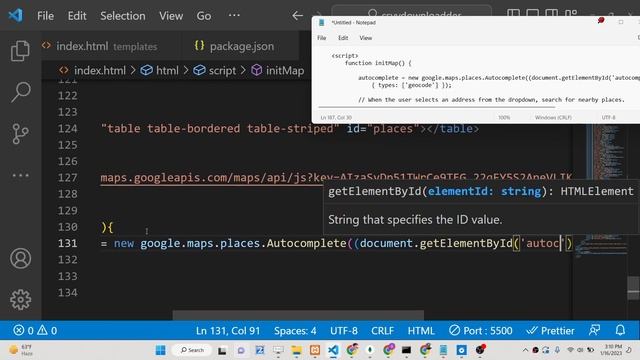Click the horizontal scrollbar of the editor
This screenshot has width=640, height=360.
pyautogui.click(x=298, y=315)
